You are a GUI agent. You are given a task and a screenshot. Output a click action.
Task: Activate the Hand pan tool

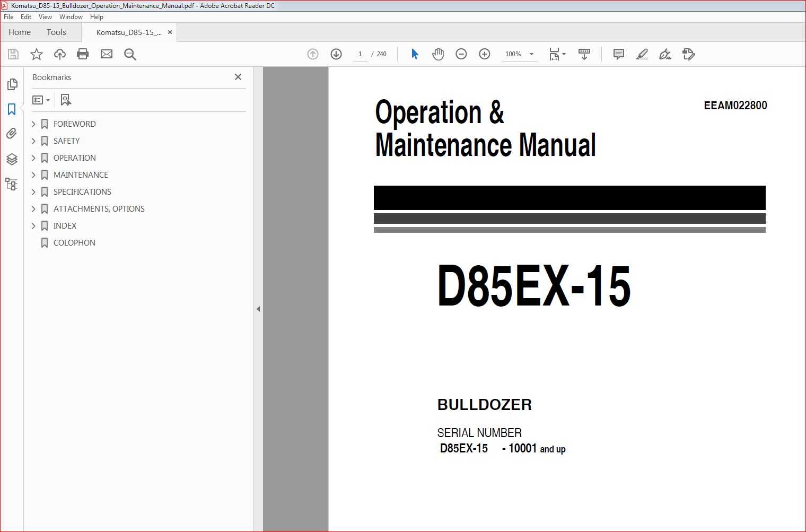(x=438, y=54)
